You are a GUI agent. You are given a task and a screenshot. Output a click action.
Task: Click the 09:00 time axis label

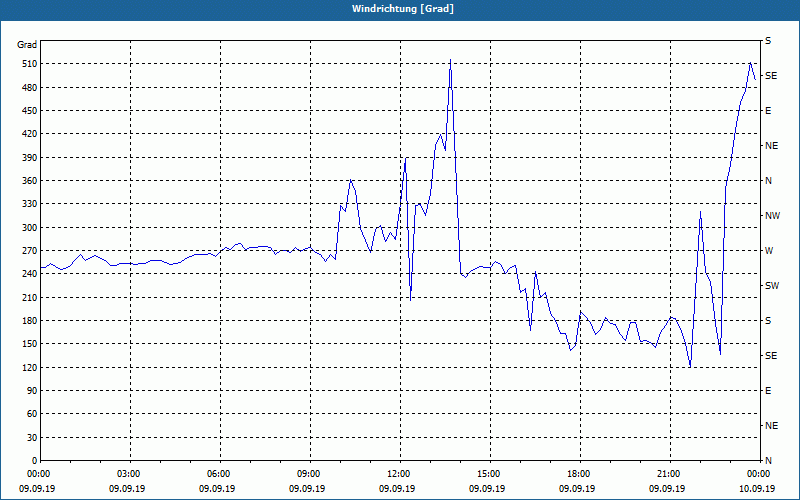[x=310, y=474]
